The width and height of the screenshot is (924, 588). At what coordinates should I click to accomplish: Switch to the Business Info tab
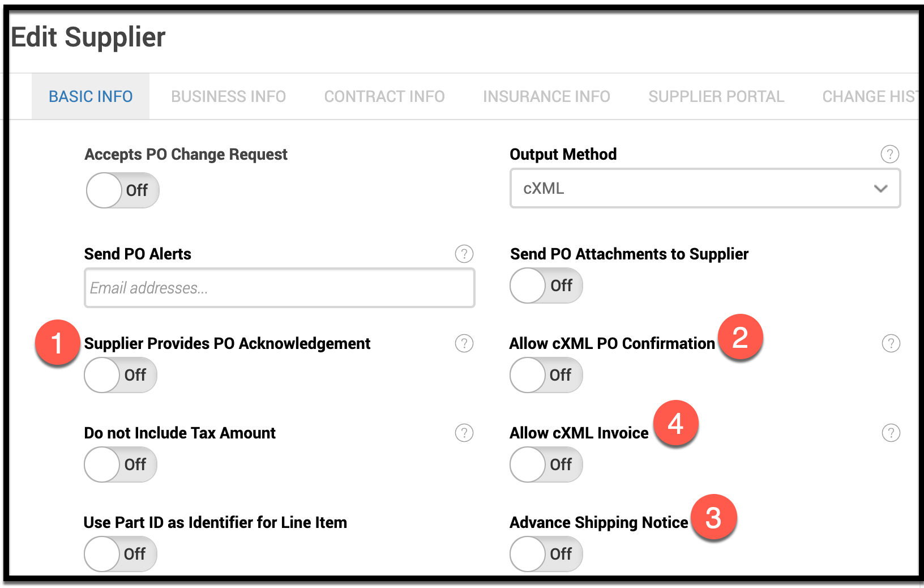[228, 97]
